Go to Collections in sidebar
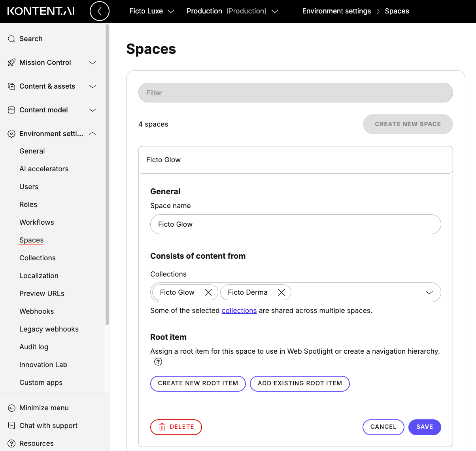 click(38, 258)
